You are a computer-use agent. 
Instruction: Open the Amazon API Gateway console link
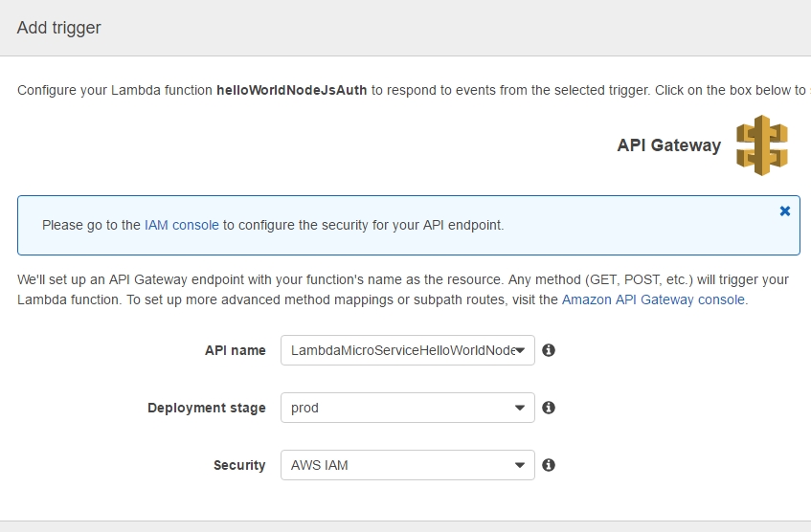point(653,299)
